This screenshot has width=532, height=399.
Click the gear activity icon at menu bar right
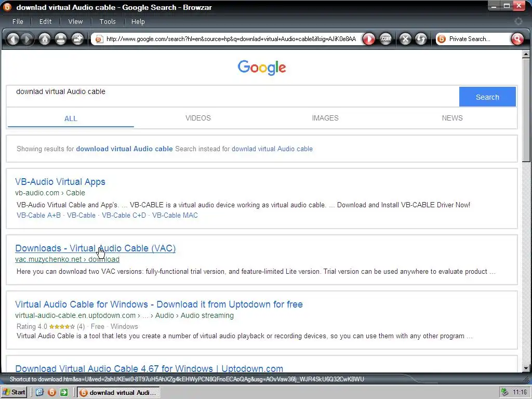518,21
